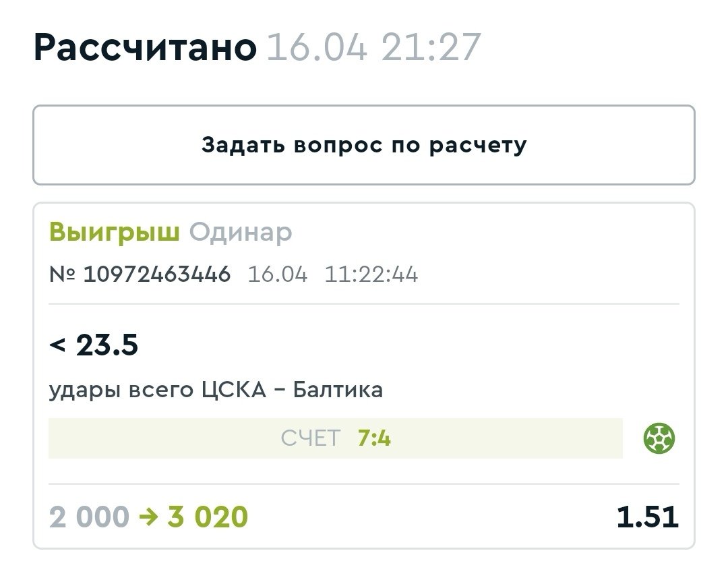Click the odds value 1.51
The width and height of the screenshot is (728, 582).
(x=647, y=517)
